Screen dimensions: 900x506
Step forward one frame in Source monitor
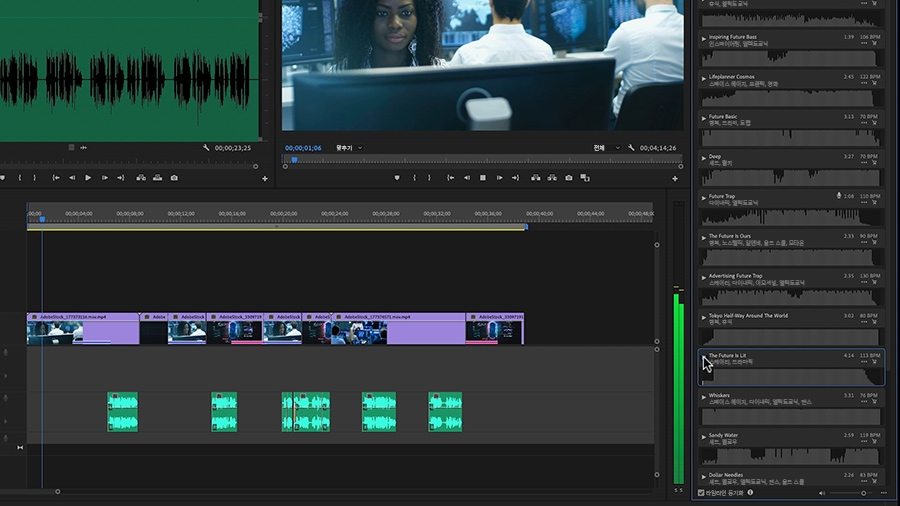click(x=104, y=178)
